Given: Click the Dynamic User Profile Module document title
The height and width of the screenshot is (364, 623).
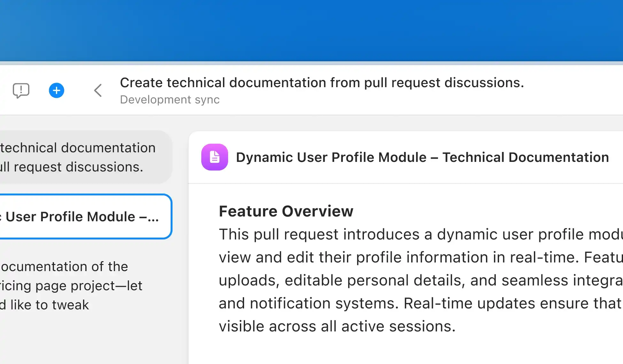Looking at the screenshot, I should 331,157.
